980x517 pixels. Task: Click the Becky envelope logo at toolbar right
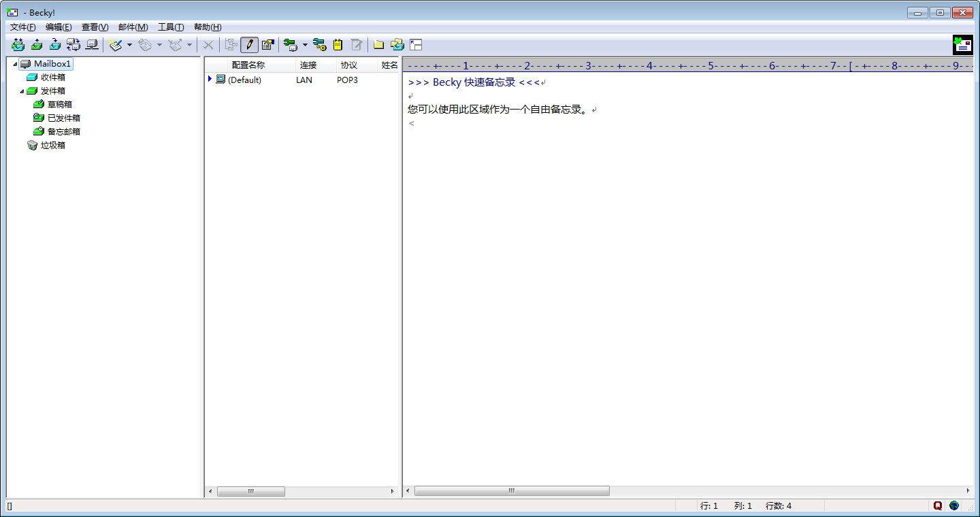pyautogui.click(x=962, y=45)
